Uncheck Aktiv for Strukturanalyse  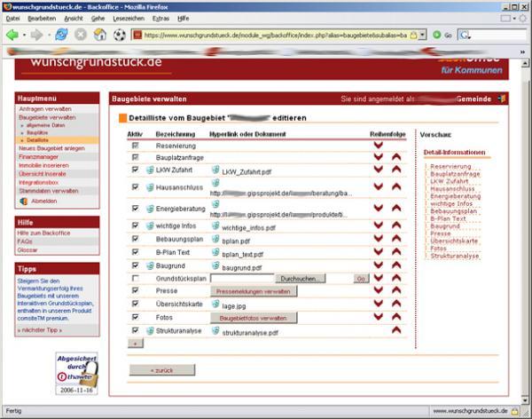(x=135, y=330)
